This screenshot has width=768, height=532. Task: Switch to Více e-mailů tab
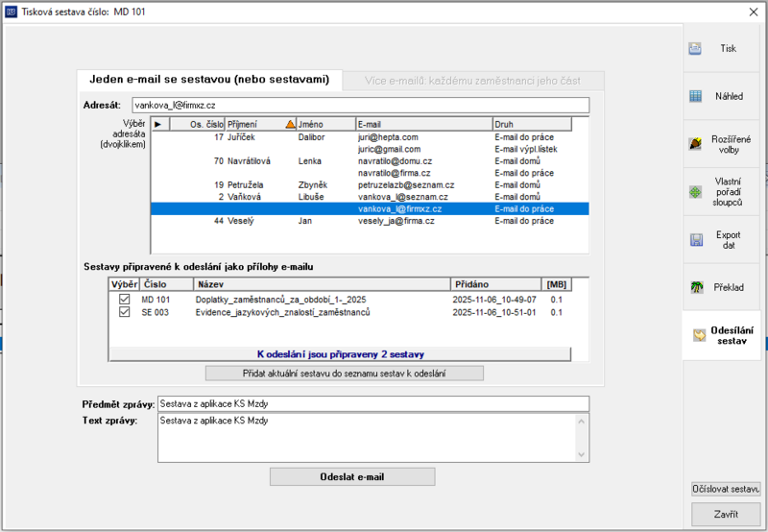tap(472, 81)
